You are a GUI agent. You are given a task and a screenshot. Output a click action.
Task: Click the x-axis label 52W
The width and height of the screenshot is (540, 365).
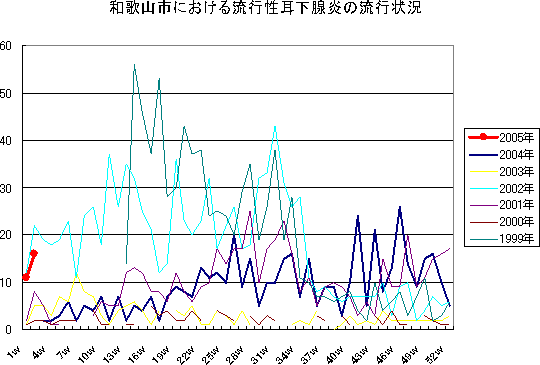(435, 354)
